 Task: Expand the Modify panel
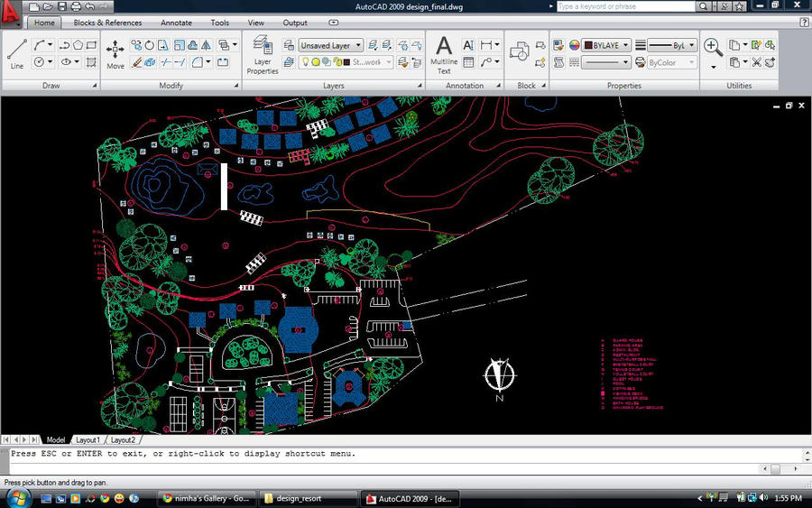point(236,86)
